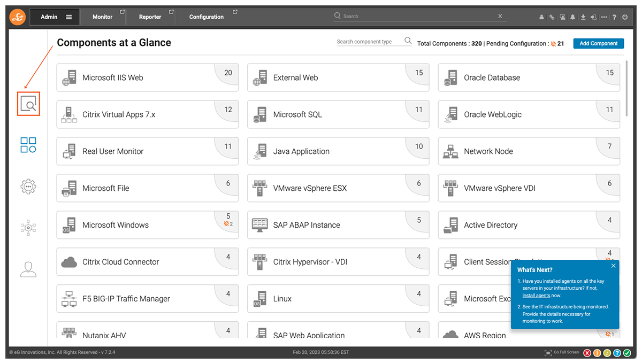
Task: Select the Microsoft SQL component
Action: (x=338, y=114)
